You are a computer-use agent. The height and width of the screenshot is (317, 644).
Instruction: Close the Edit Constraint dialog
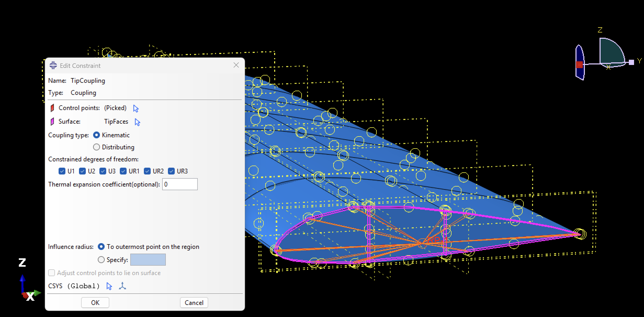coord(236,65)
